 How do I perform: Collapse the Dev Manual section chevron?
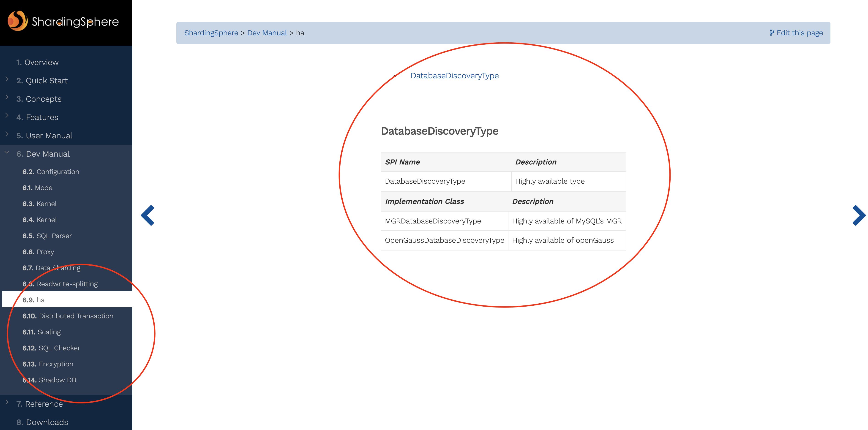coord(7,153)
